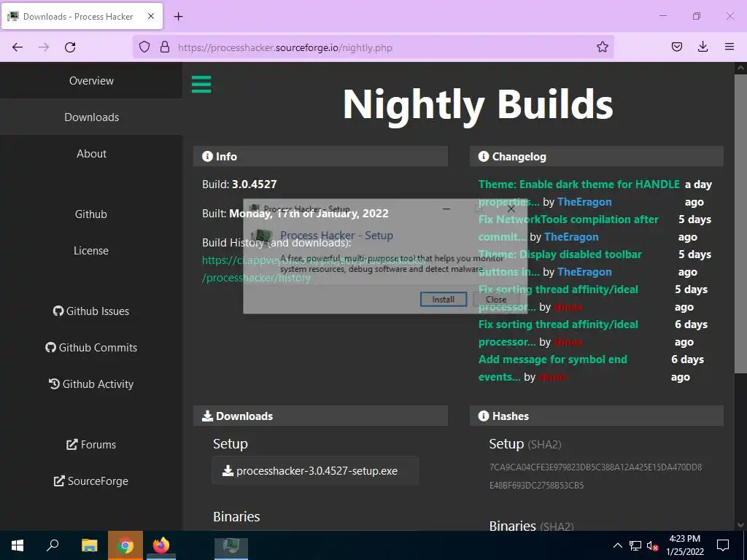Go to the Overview page
The height and width of the screenshot is (560, 747).
click(x=91, y=80)
